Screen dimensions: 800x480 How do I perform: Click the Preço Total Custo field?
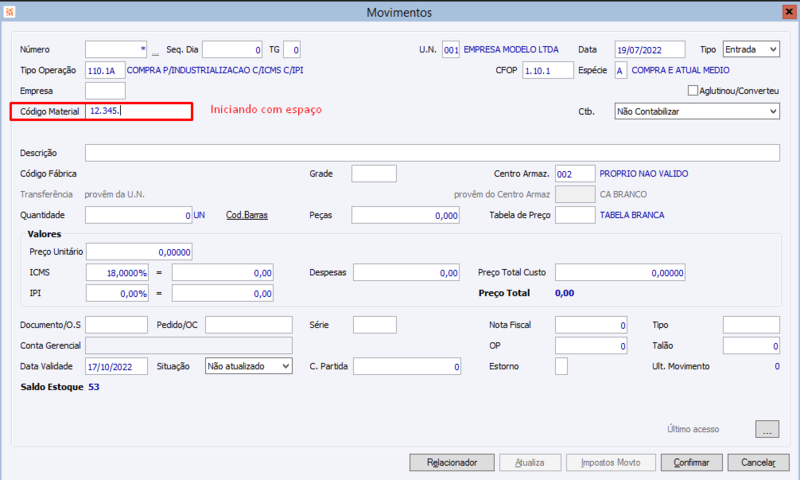620,272
